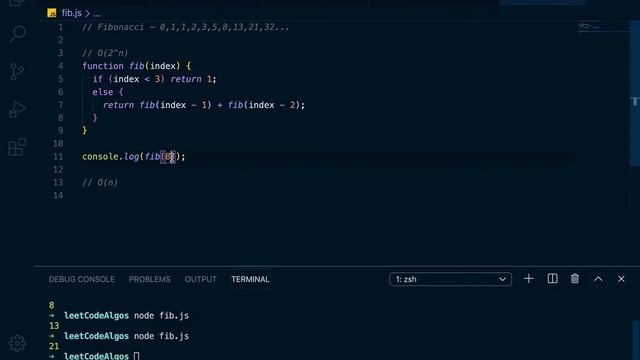Click line number 11 in the gutter
640x360 pixels.
pos(58,157)
